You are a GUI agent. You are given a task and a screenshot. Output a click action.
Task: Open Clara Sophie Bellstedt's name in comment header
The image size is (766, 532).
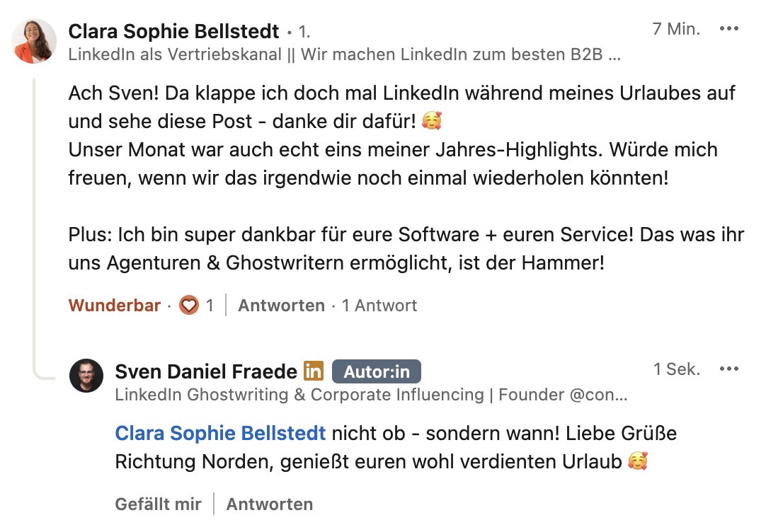[x=174, y=31]
